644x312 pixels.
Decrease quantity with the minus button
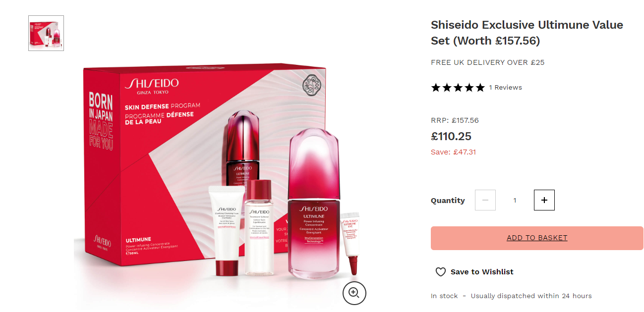coord(485,200)
